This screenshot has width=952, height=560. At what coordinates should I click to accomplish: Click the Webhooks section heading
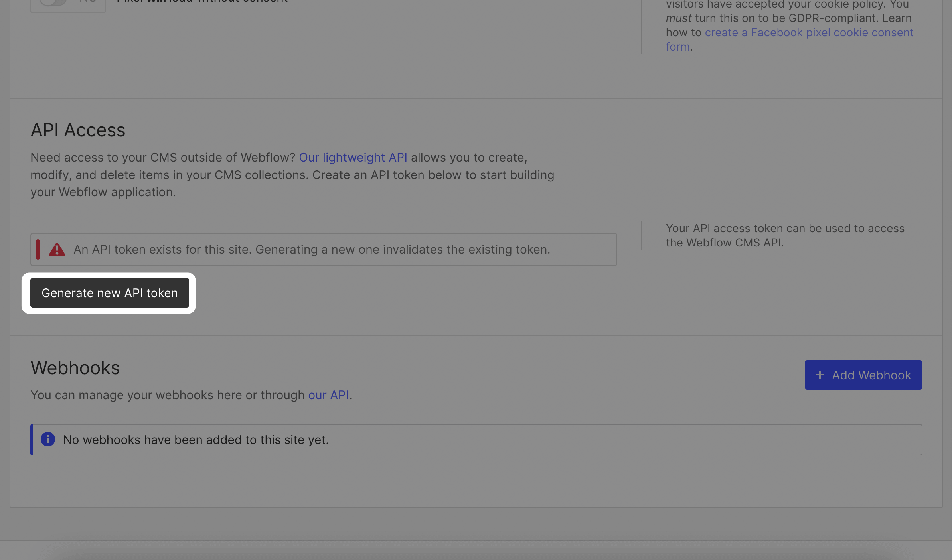point(75,368)
